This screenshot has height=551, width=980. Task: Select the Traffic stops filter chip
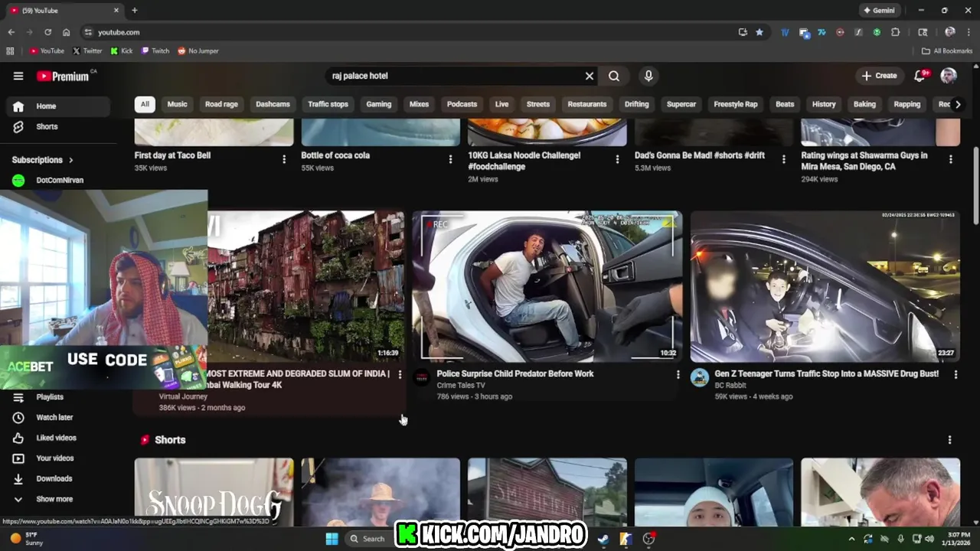coord(328,104)
